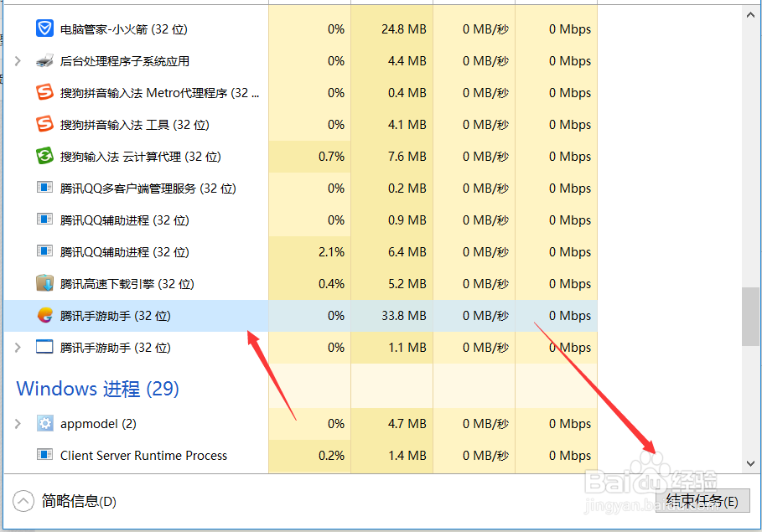Expand the appmodel (2) group
This screenshot has height=532, width=762.
pos(18,424)
